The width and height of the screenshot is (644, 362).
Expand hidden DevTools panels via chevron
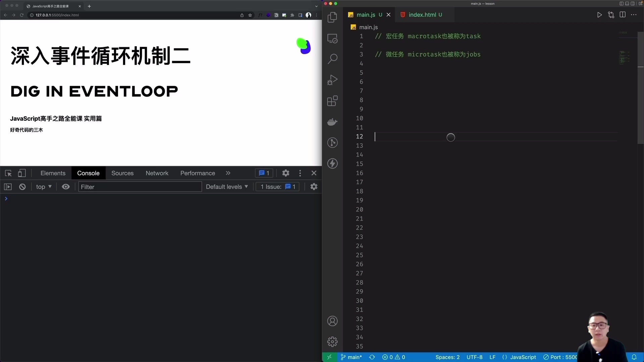228,173
